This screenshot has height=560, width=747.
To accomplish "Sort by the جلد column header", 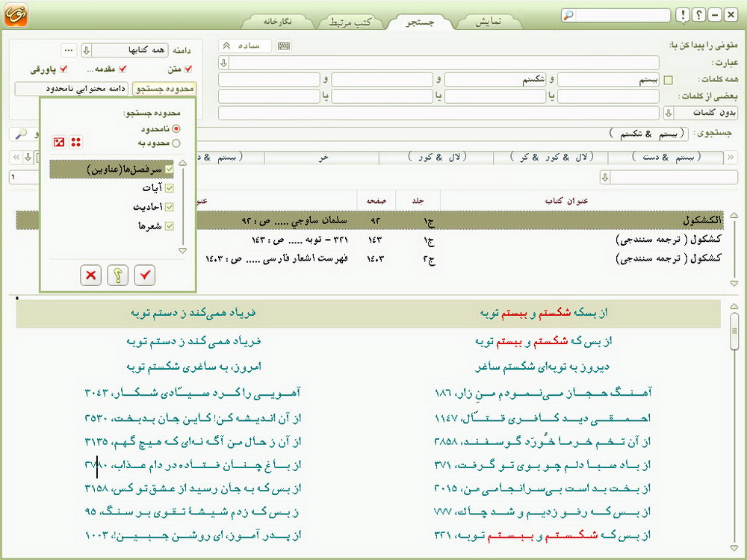I will (418, 201).
